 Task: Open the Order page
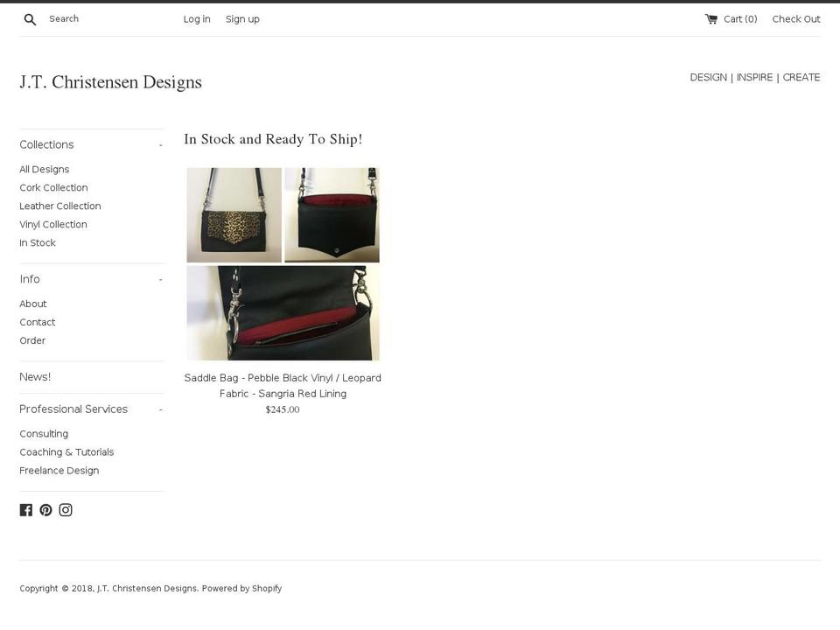click(32, 340)
